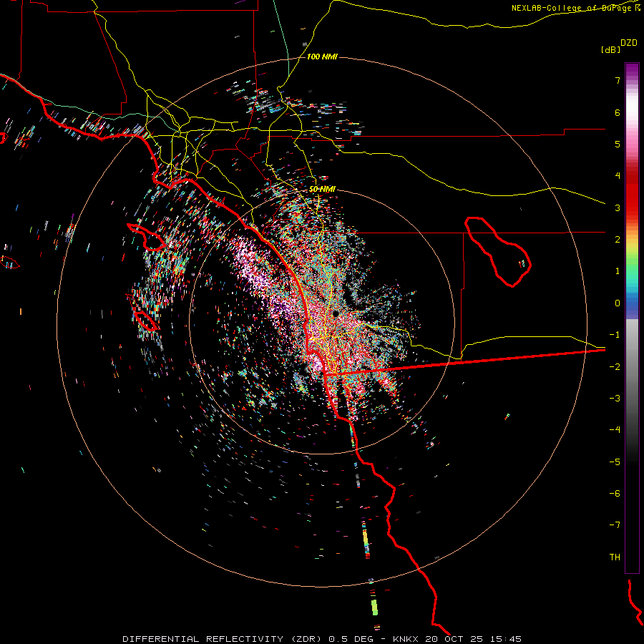Click the black radar site dot
The image size is (644, 644).
point(336,314)
